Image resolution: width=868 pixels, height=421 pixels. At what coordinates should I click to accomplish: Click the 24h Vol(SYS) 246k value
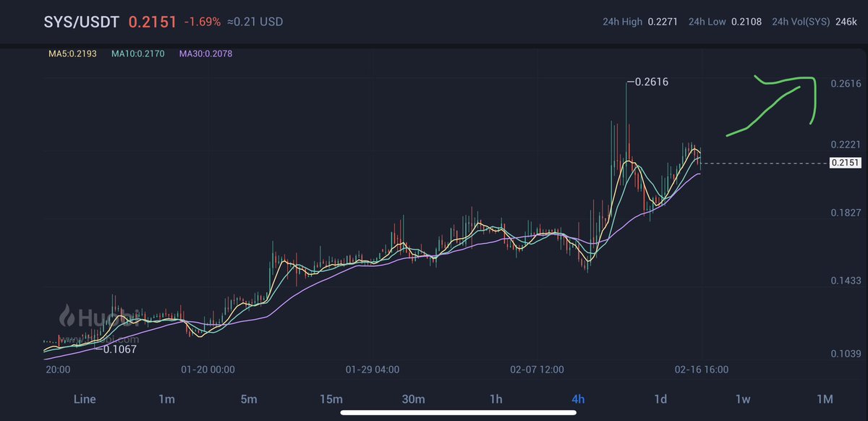[846, 22]
